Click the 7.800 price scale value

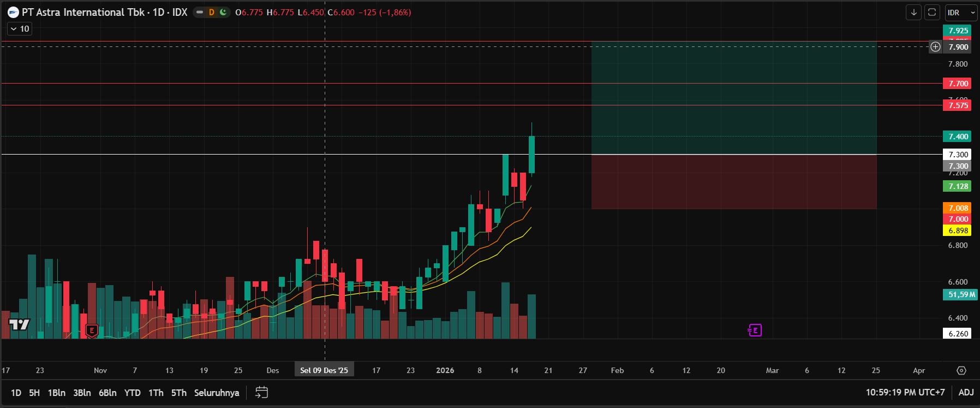pos(958,64)
